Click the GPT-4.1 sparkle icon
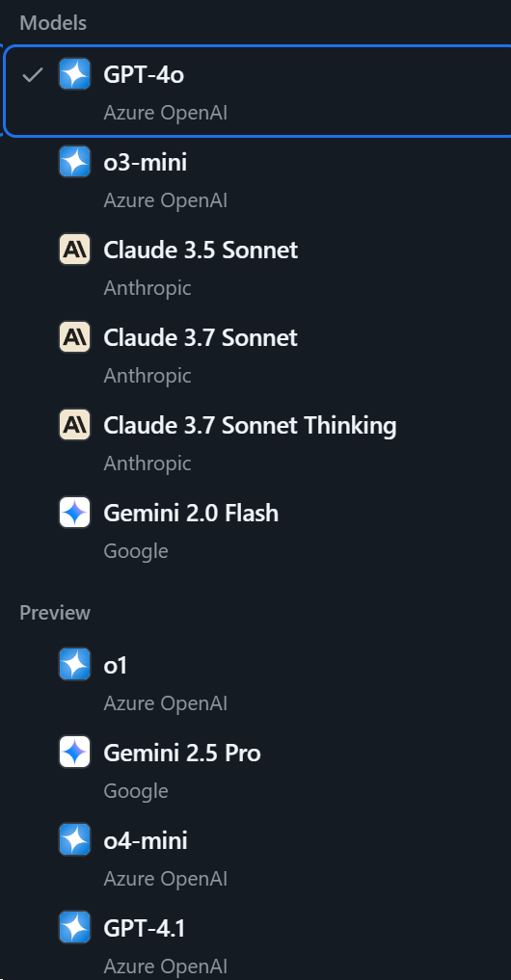Viewport: 511px width, 980px height. pos(75,928)
